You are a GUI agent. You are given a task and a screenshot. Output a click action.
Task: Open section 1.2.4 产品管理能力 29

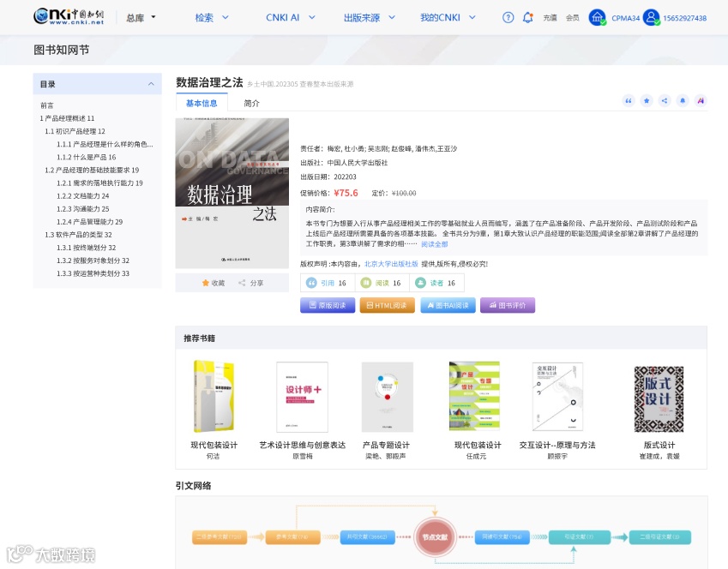point(90,222)
